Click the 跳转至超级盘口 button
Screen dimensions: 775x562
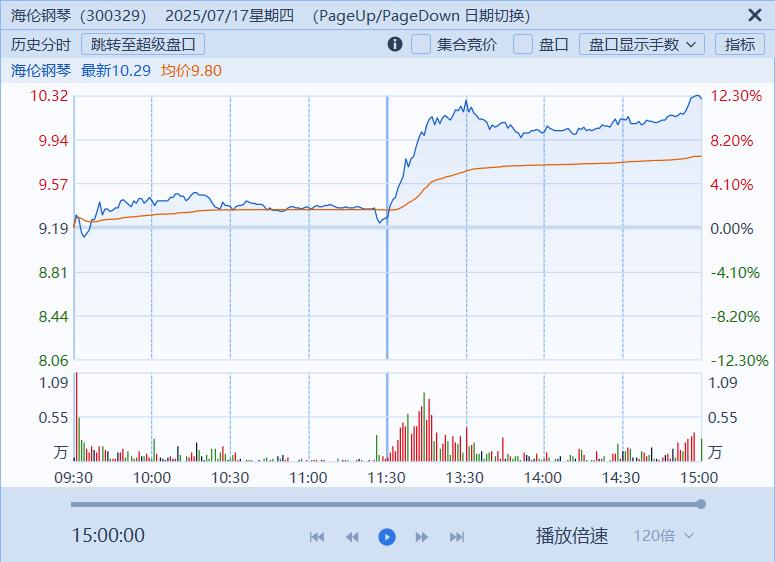[x=143, y=44]
